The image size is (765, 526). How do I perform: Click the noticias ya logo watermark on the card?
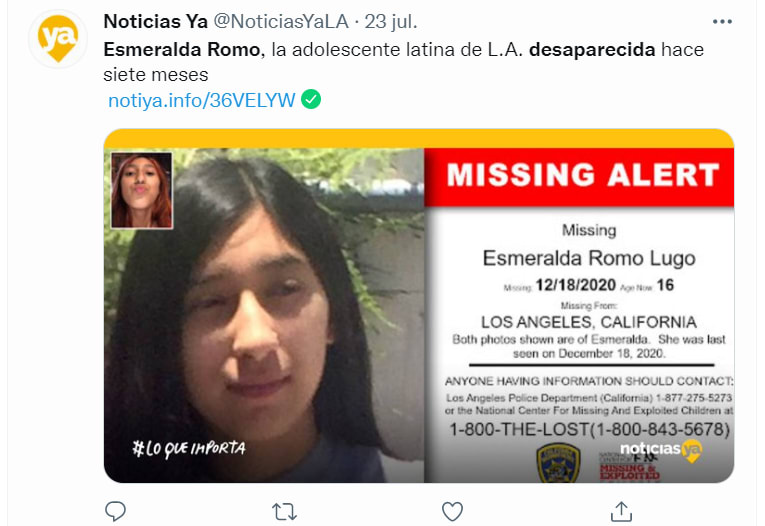661,449
